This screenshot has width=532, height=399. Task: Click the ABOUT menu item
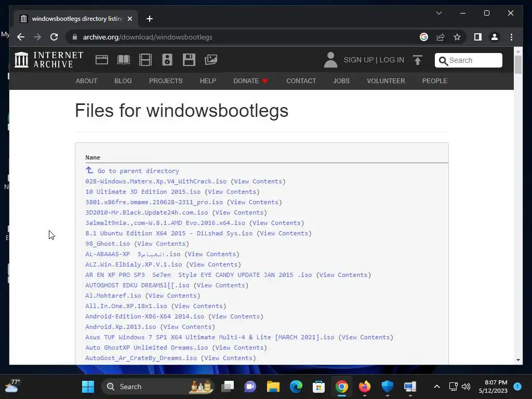click(x=86, y=81)
